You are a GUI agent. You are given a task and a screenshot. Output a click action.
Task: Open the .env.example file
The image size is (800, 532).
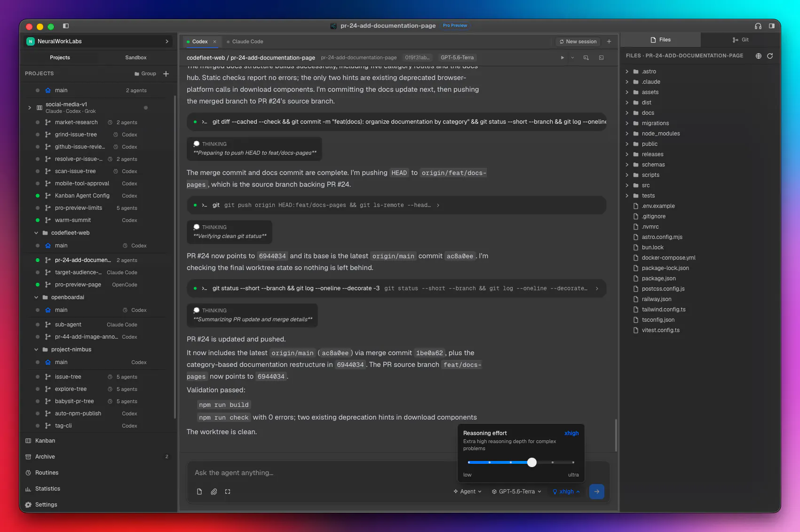click(x=658, y=206)
